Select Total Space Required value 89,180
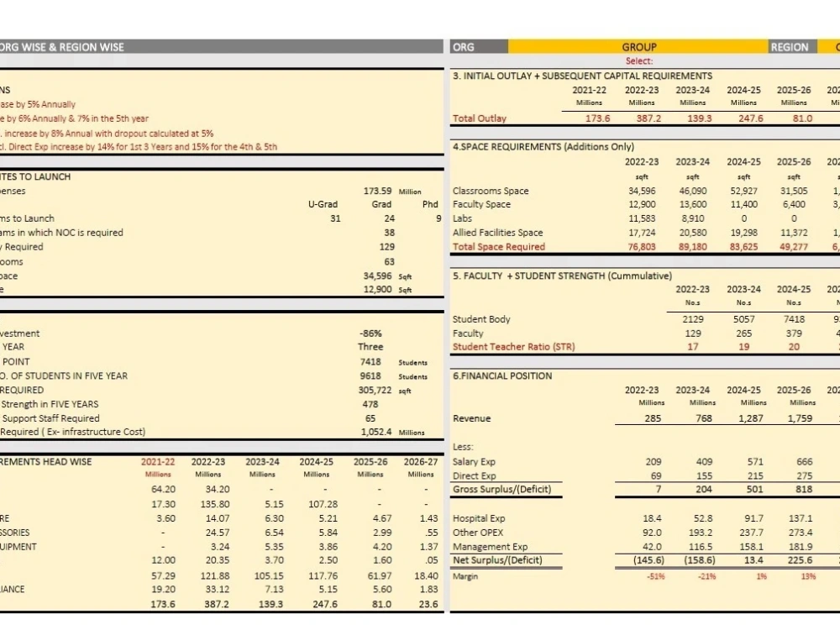The height and width of the screenshot is (630, 840). tap(693, 246)
